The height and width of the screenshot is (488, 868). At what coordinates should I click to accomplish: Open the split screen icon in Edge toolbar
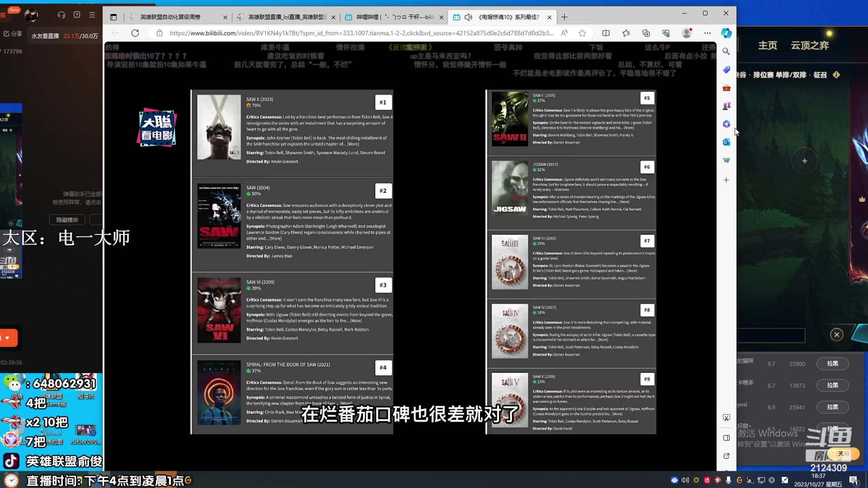pos(606,33)
